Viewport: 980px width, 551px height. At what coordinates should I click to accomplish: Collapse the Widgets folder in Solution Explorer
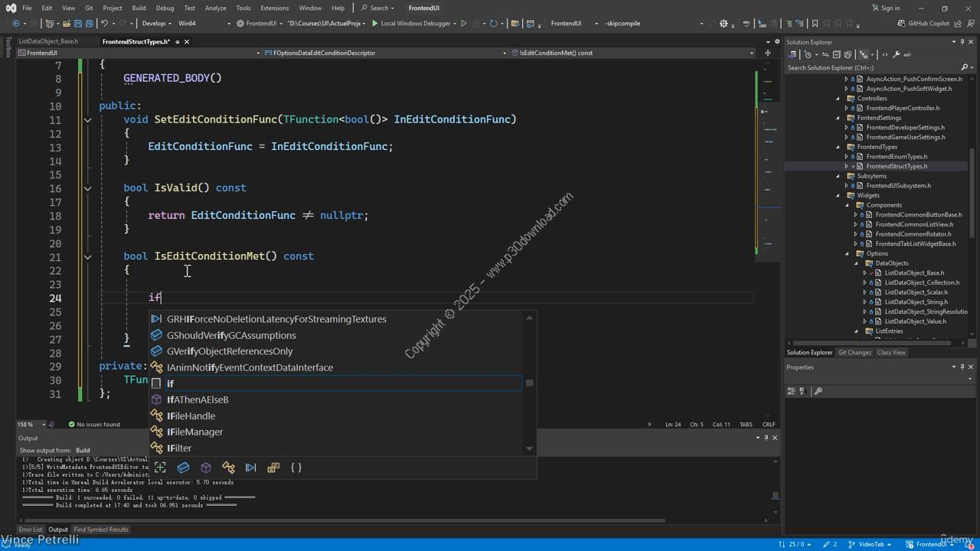[x=838, y=196]
